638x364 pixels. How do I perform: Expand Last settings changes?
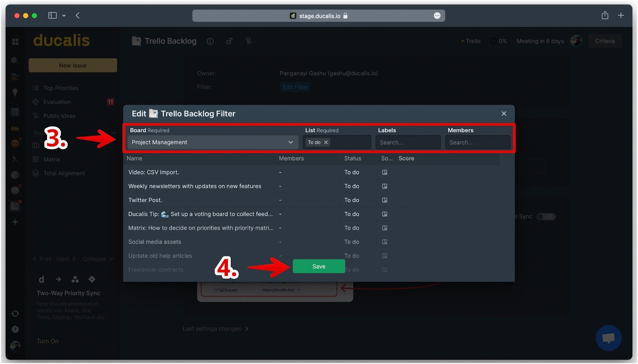215,329
